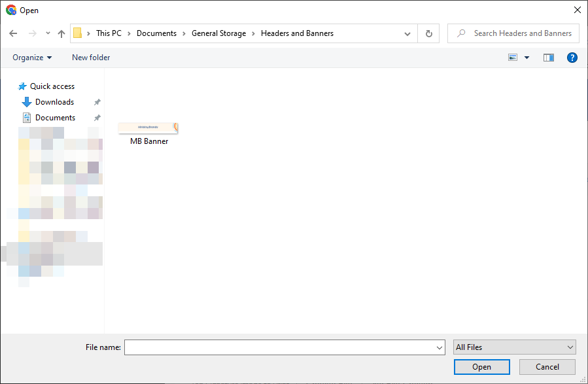Viewport: 588px width, 384px height.
Task: Open the All Files type dropdown
Action: 515,347
